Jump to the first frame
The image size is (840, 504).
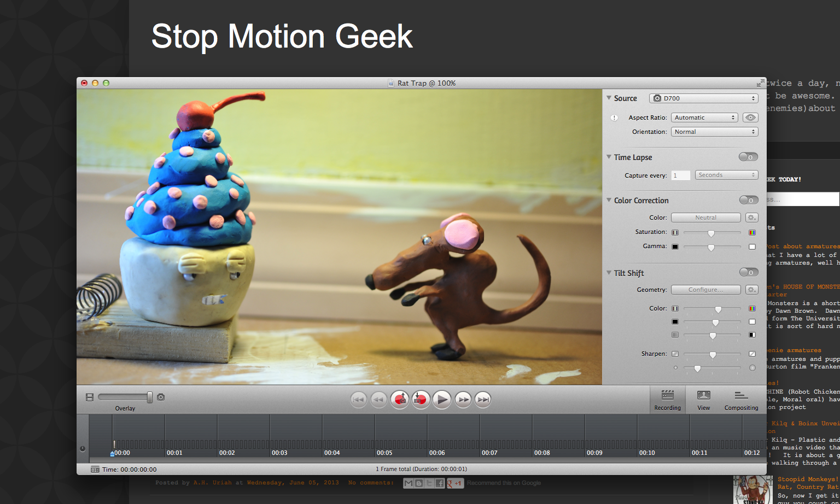358,400
